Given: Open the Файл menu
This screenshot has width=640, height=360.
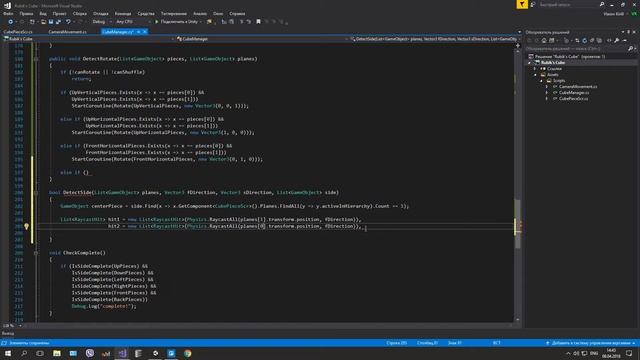Looking at the screenshot, I should [8, 13].
